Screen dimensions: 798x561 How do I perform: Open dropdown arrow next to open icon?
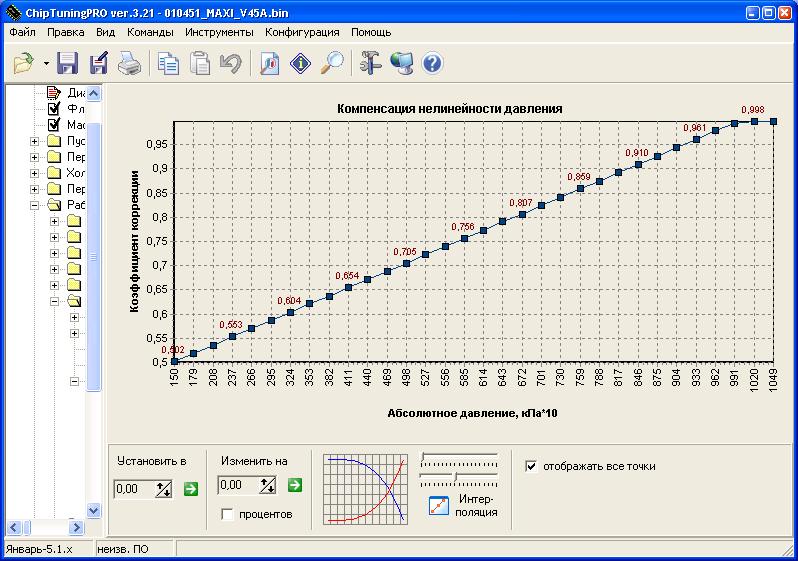click(x=46, y=64)
